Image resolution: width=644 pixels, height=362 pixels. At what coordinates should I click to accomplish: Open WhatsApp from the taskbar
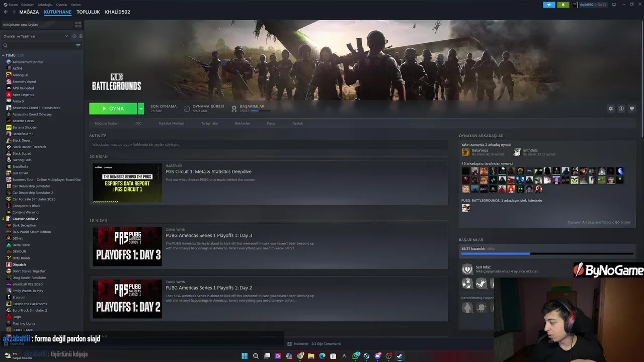click(x=356, y=356)
